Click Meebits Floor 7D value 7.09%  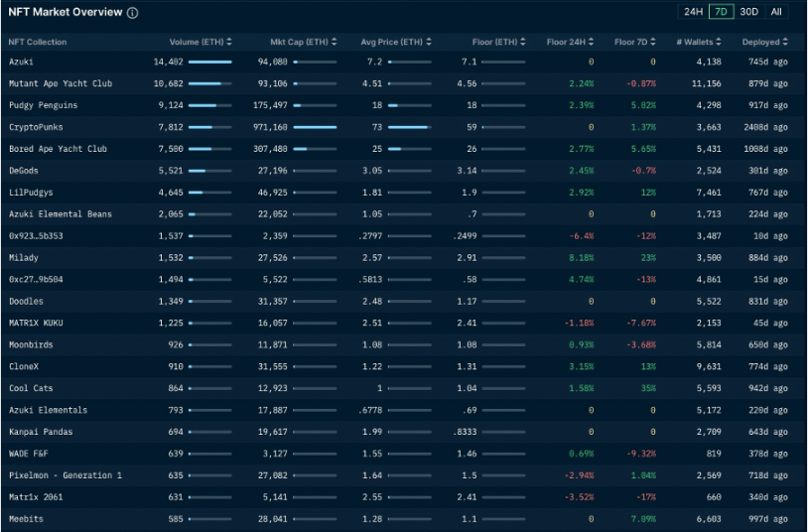click(x=643, y=519)
